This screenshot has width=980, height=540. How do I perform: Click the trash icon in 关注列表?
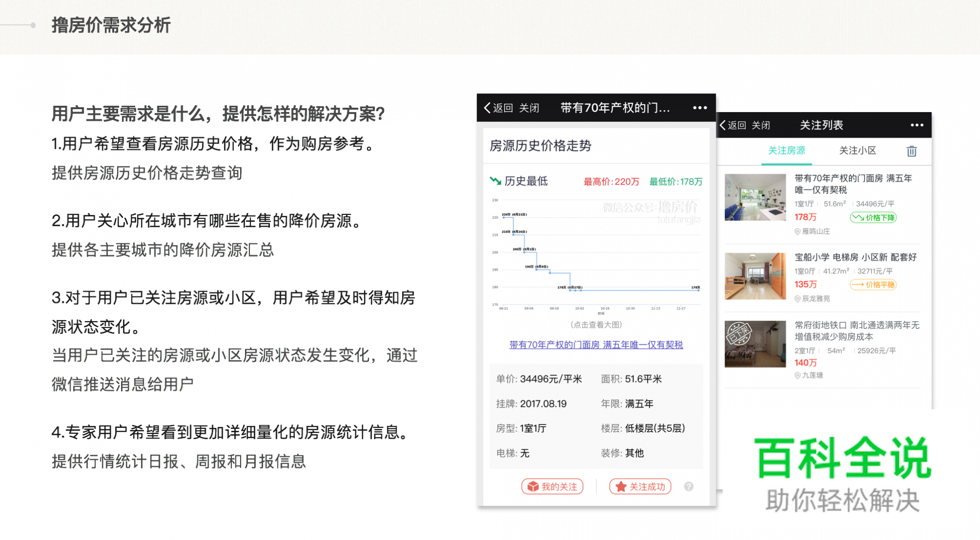coord(912,151)
